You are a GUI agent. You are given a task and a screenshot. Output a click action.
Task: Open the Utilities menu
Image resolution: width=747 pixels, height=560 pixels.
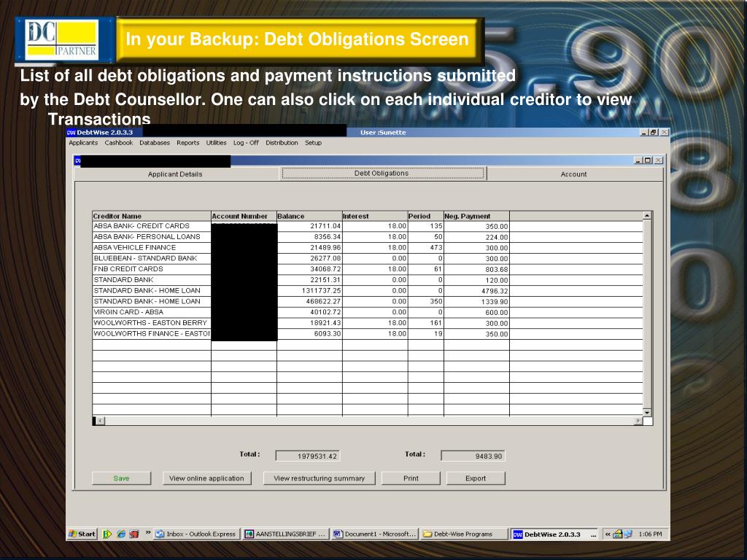pyautogui.click(x=216, y=143)
